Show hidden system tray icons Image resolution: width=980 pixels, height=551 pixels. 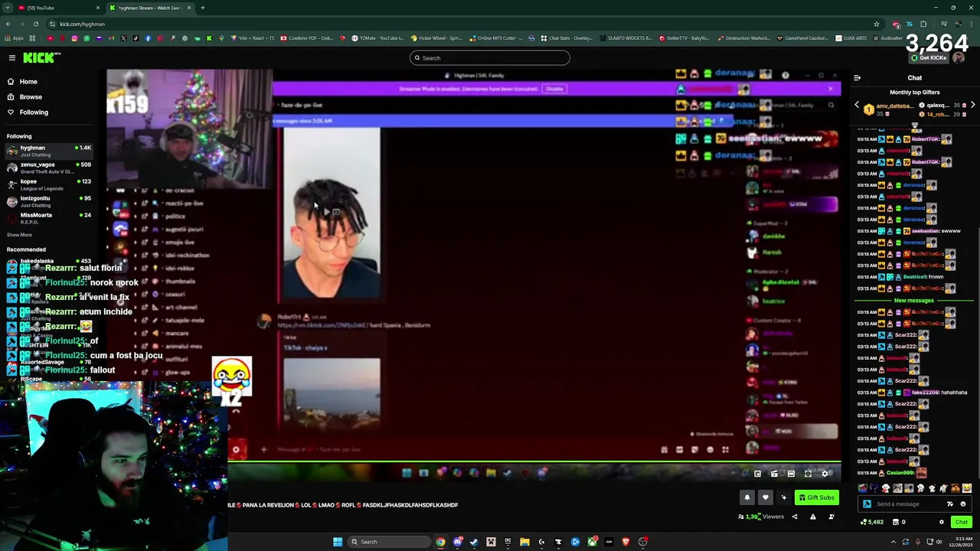893,542
